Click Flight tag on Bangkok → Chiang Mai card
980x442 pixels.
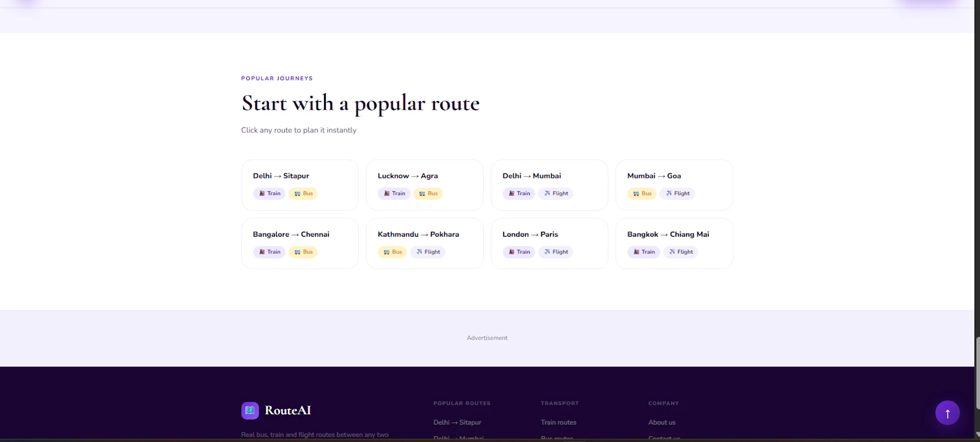click(681, 252)
